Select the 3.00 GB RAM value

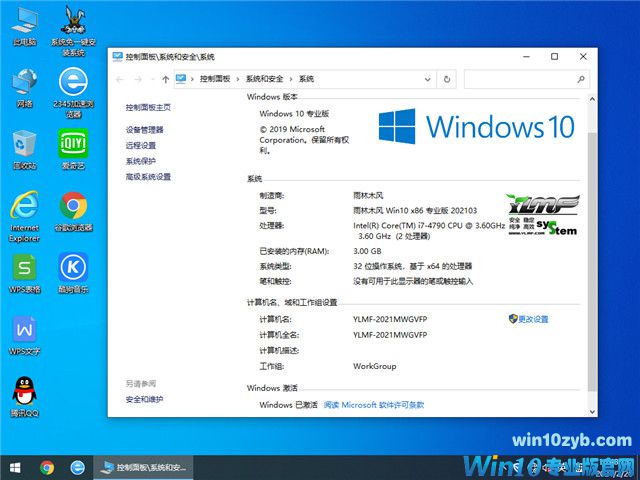pos(367,251)
